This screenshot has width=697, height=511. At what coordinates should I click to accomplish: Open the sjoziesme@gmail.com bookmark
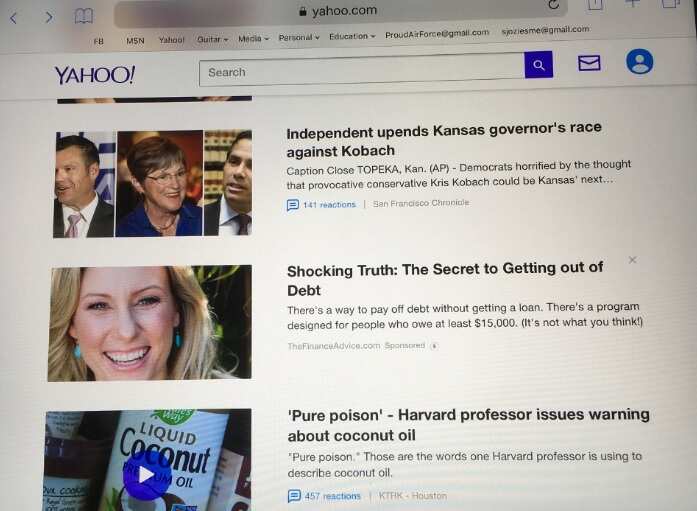click(x=545, y=30)
